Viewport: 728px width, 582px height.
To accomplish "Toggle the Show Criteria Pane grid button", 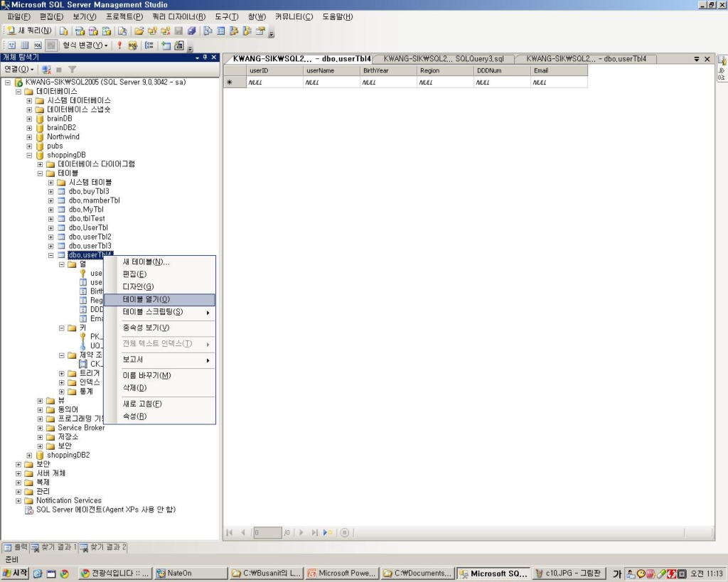I will coord(25,45).
